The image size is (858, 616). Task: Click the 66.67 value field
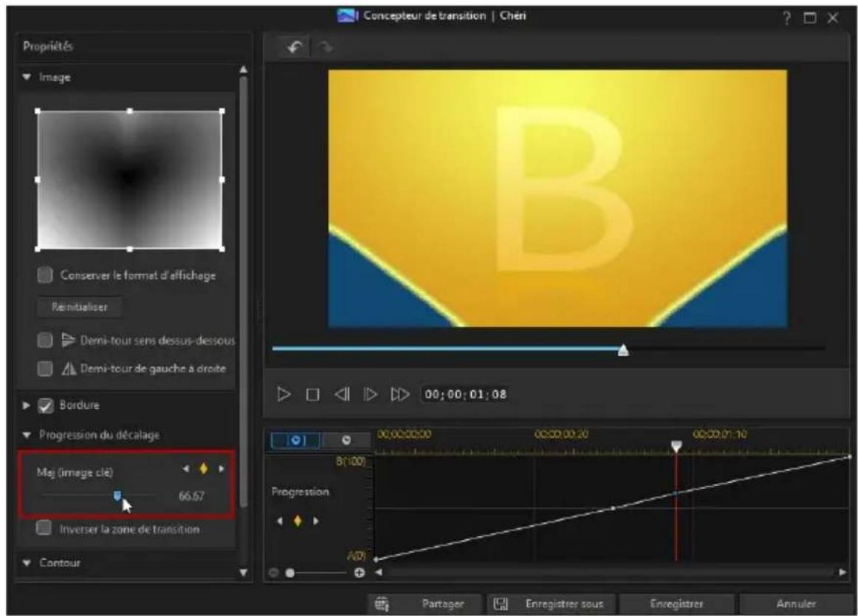191,496
